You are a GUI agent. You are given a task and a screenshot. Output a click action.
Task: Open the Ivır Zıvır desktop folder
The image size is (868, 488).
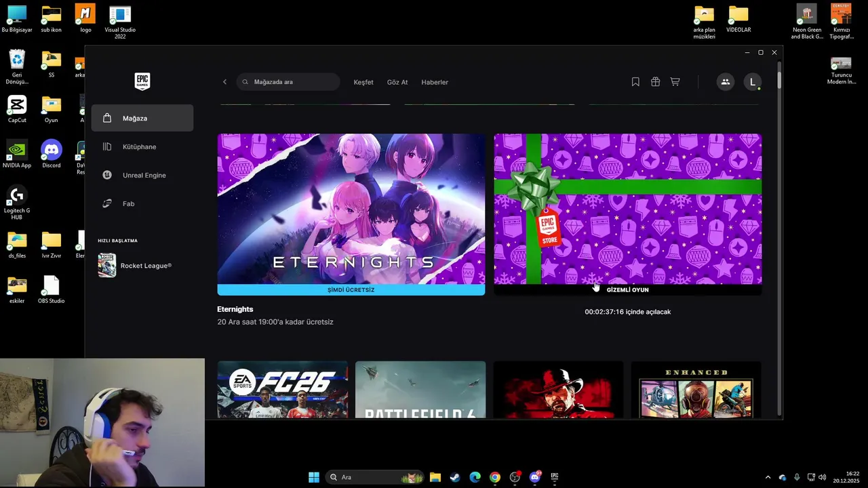[x=51, y=245]
